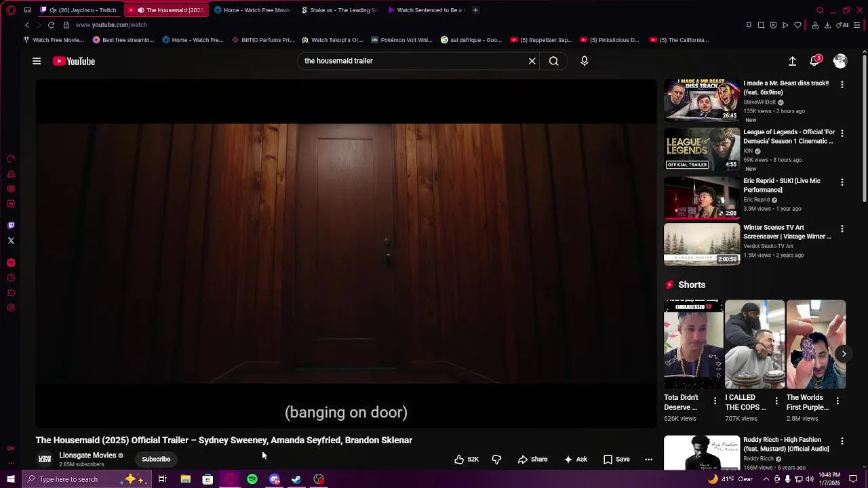Open options for Winter Scenes TV Art video
The width and height of the screenshot is (868, 488).
[x=842, y=229]
